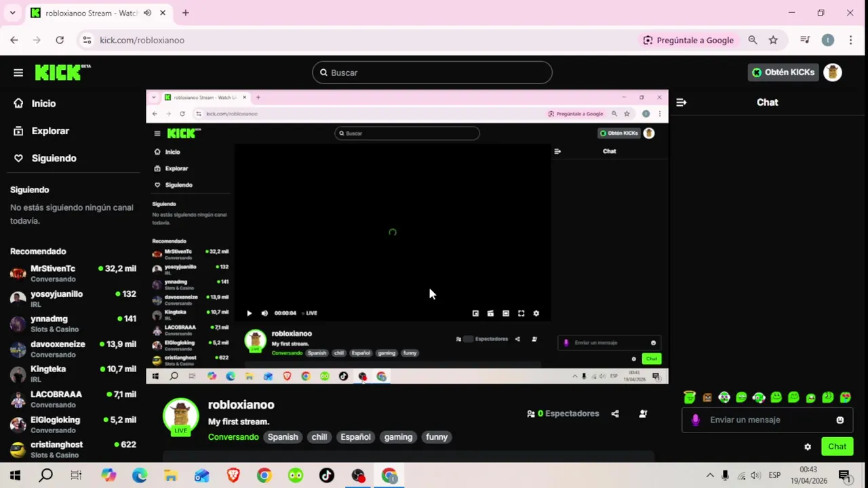
Task: Collapse the chat panel with arrow icon
Action: [x=682, y=102]
